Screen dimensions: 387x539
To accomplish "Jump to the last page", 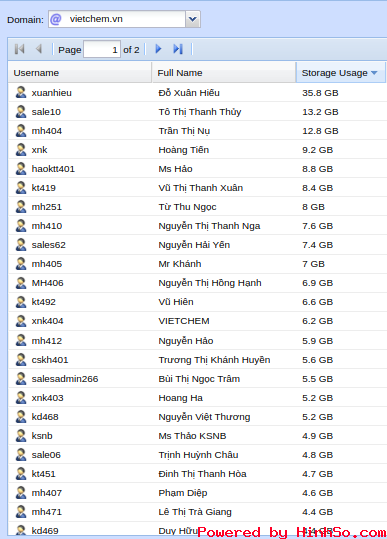I will [x=178, y=49].
